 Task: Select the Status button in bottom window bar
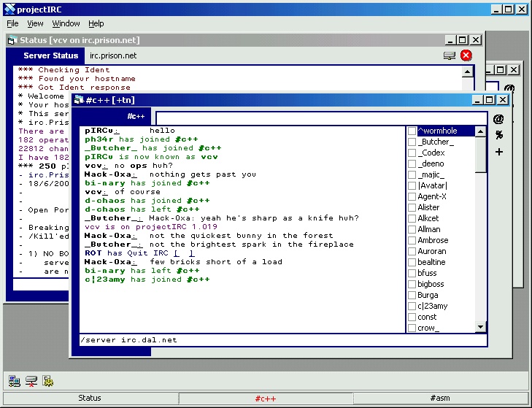pos(90,398)
